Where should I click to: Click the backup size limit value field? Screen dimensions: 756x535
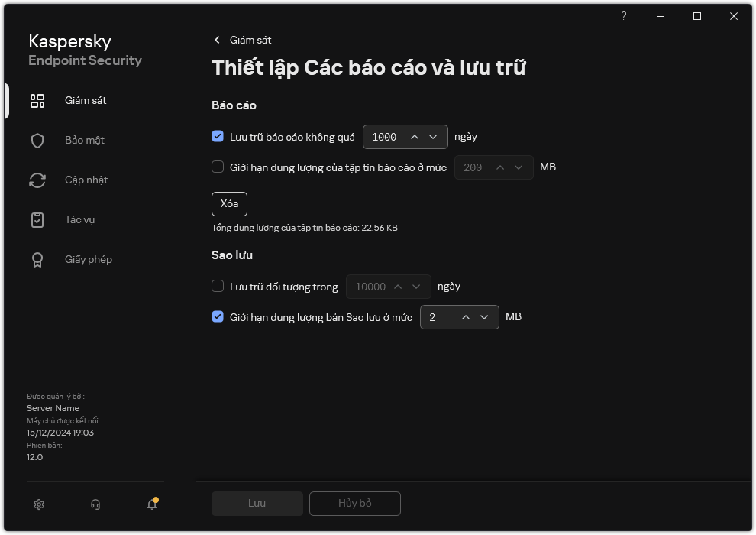[x=439, y=317]
